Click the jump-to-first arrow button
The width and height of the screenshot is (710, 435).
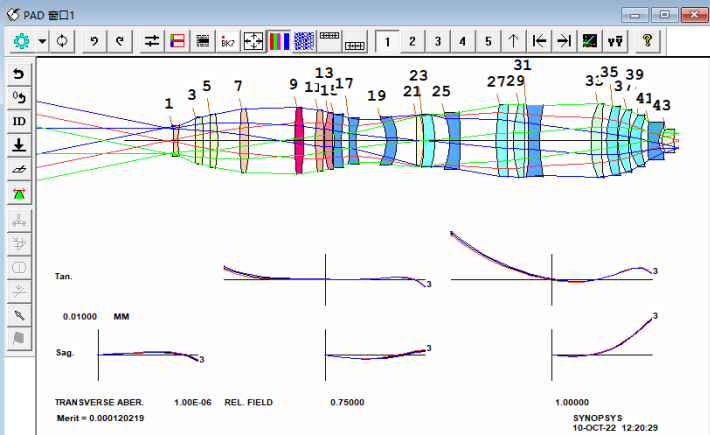[x=539, y=42]
